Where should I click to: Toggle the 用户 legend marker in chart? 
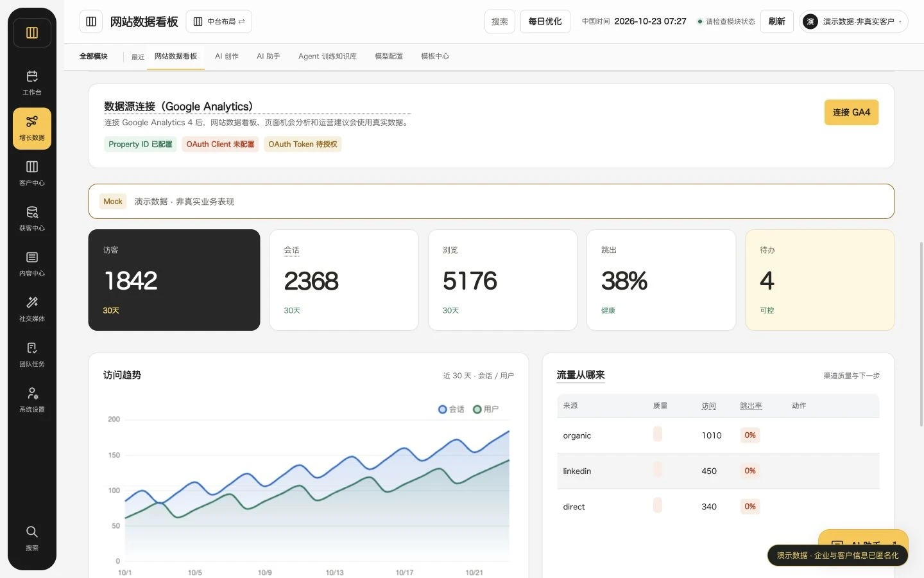click(x=477, y=409)
